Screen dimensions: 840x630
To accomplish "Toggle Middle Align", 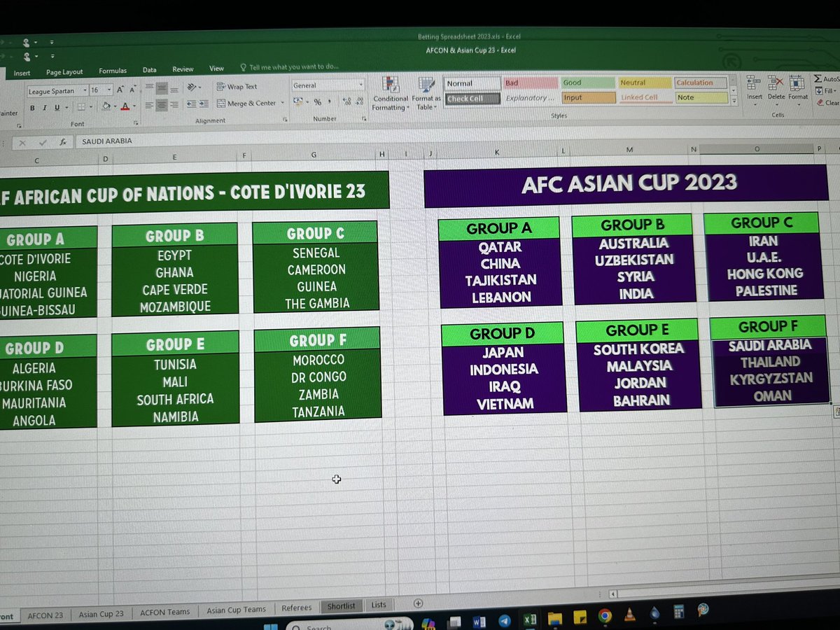I will point(162,88).
